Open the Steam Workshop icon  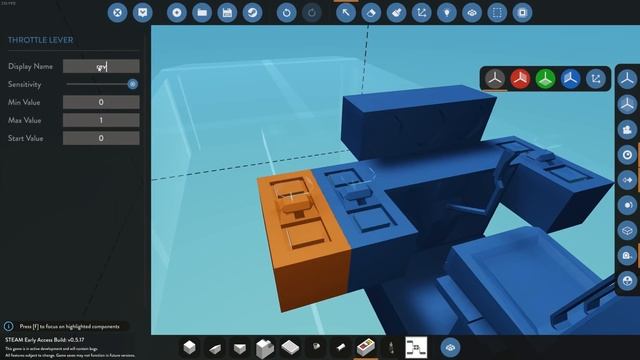(253, 13)
